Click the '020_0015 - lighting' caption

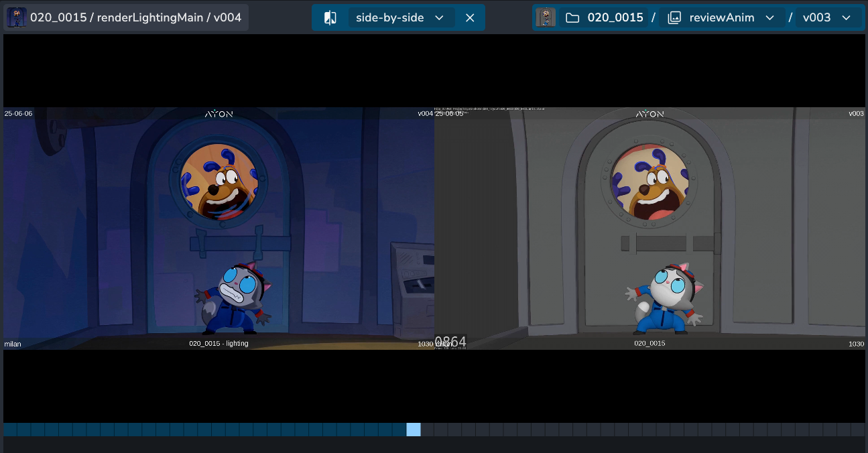pyautogui.click(x=219, y=343)
